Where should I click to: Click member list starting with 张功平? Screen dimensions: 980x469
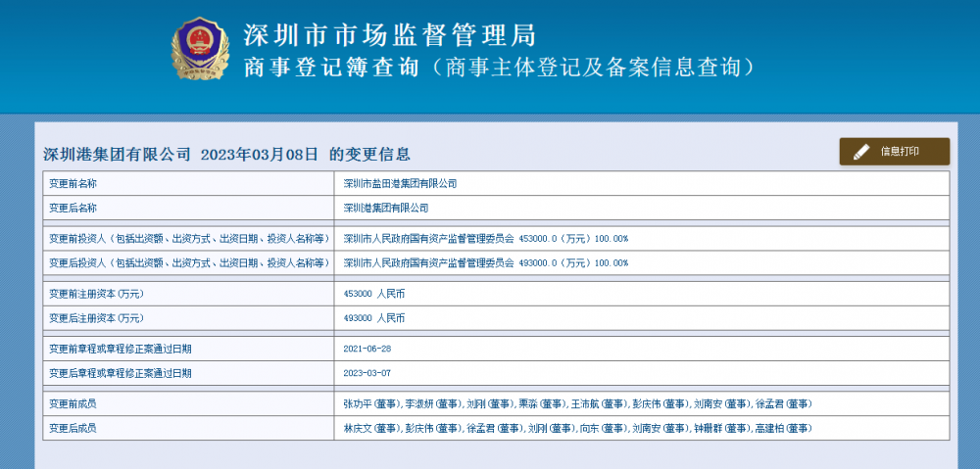tap(577, 404)
